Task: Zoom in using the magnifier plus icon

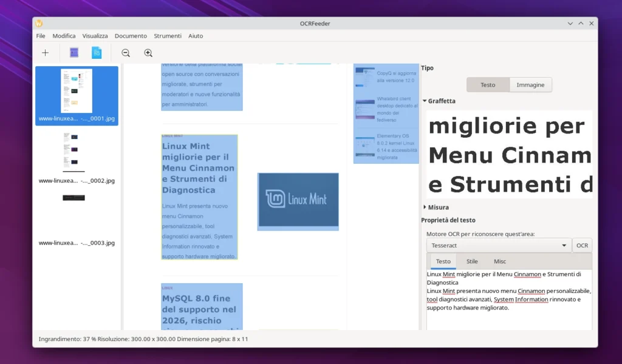Action: 148,53
